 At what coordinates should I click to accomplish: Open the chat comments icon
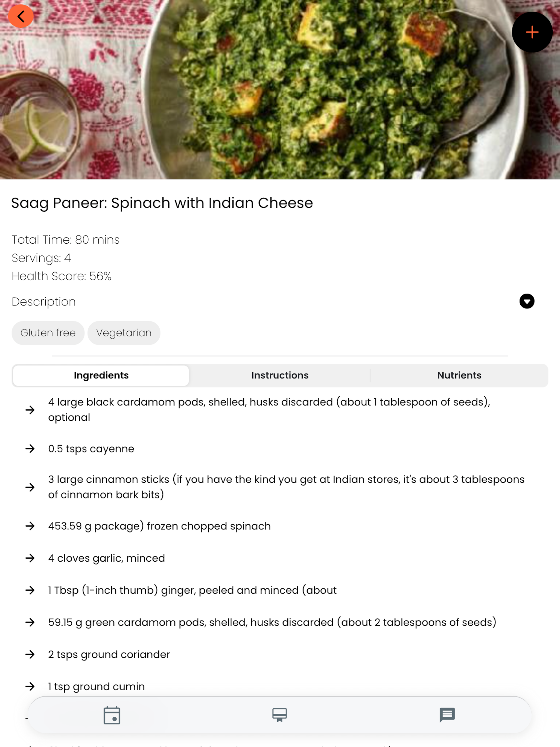tap(447, 715)
